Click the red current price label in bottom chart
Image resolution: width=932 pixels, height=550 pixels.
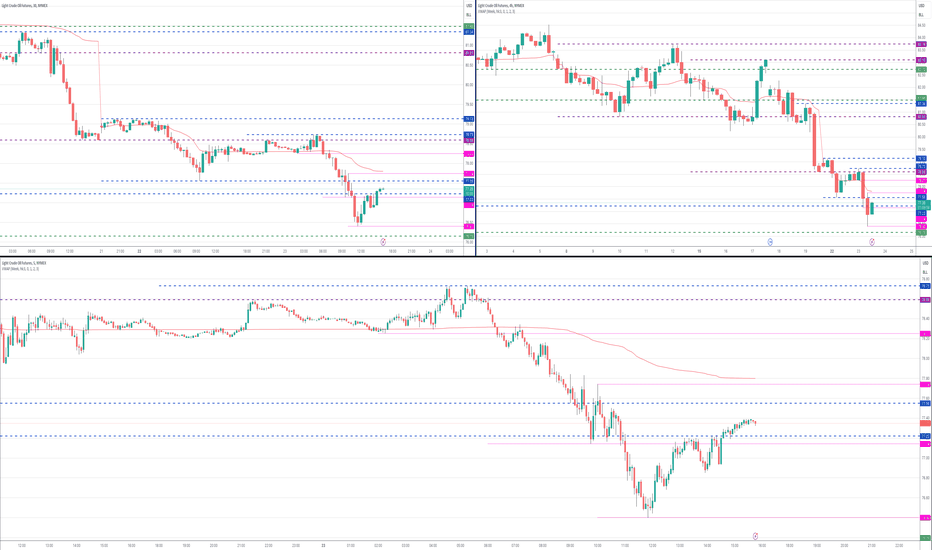pos(925,423)
